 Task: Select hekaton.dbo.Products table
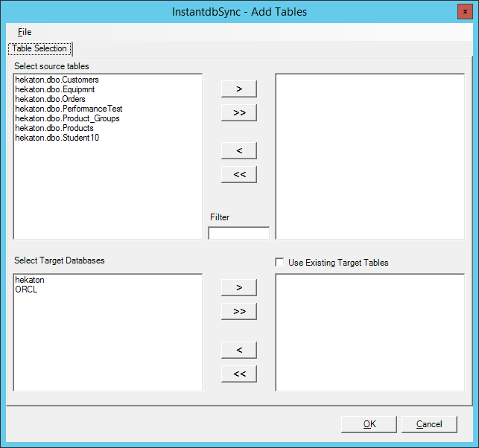54,128
